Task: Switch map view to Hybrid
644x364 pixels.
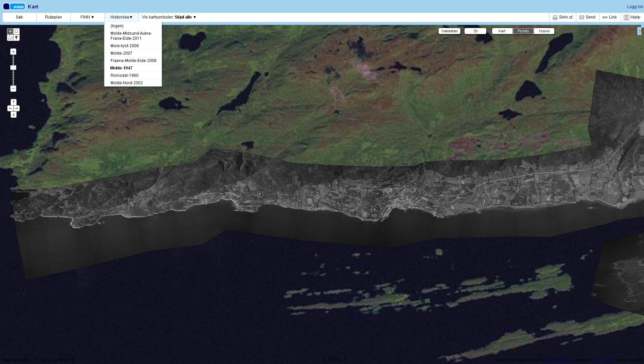Action: [544, 31]
